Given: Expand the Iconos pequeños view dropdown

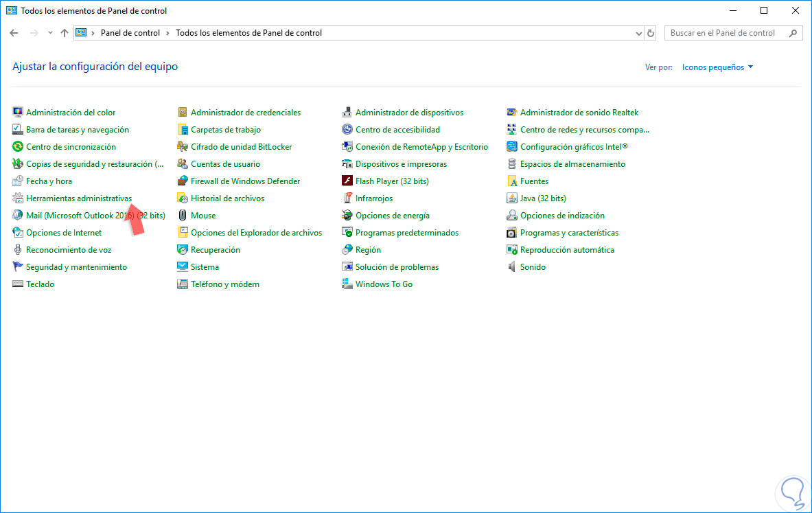Looking at the screenshot, I should click(x=717, y=67).
